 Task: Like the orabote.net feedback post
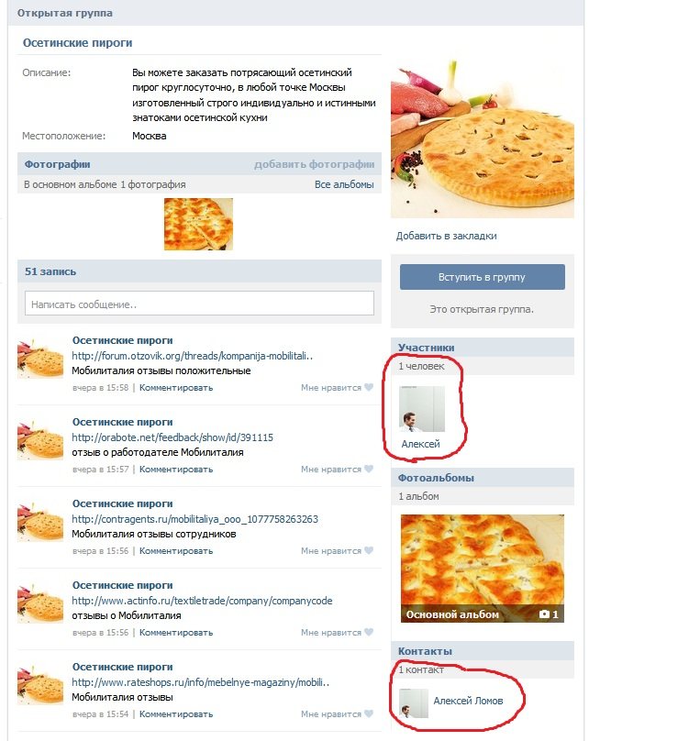pyautogui.click(x=369, y=469)
